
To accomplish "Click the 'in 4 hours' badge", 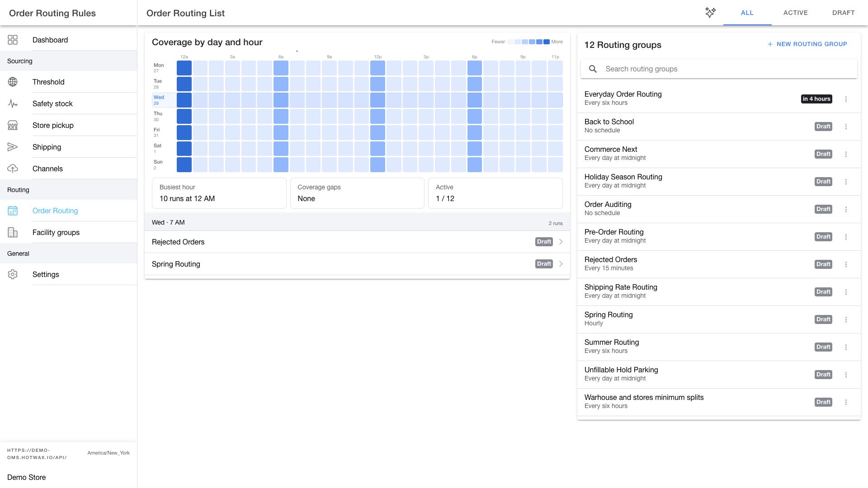I will tap(816, 99).
